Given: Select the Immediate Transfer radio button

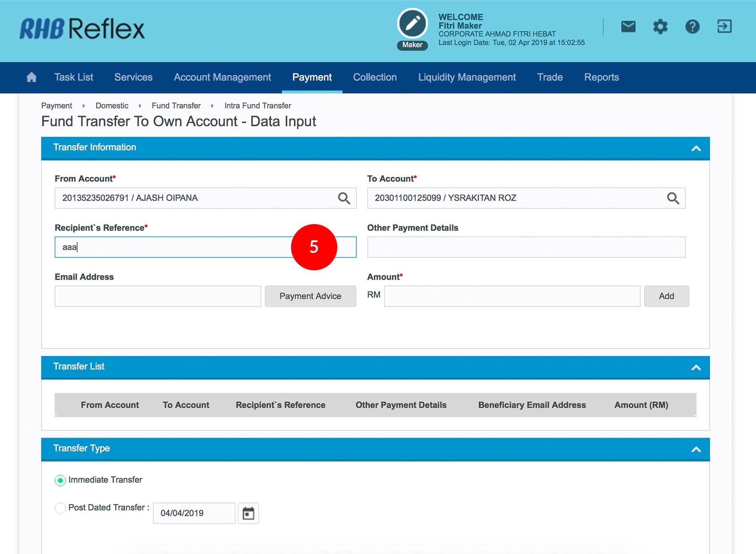Looking at the screenshot, I should coord(60,480).
